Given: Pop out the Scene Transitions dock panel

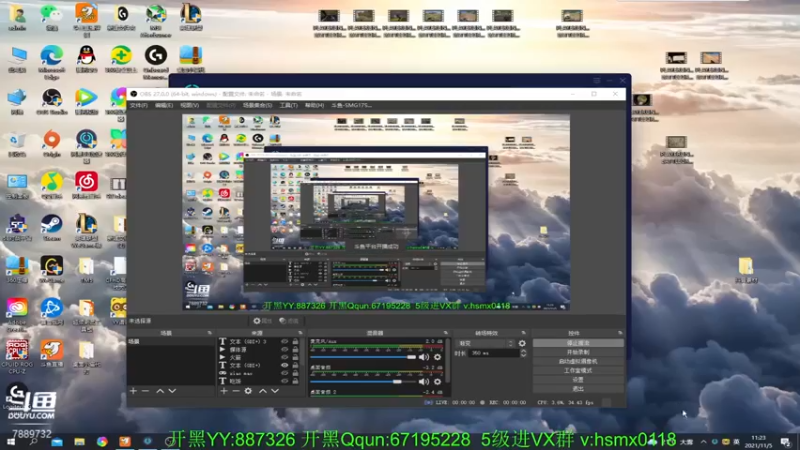Looking at the screenshot, I should click(x=523, y=333).
